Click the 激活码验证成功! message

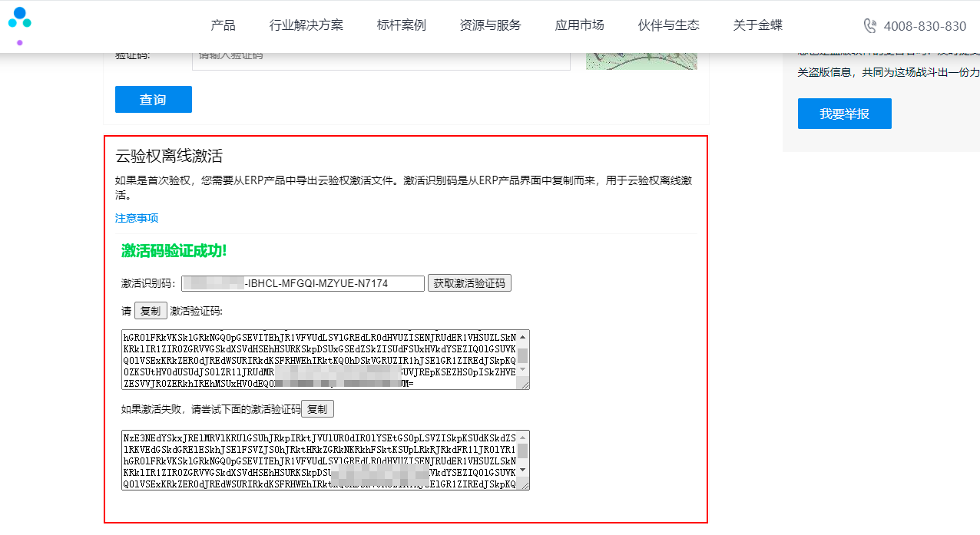pyautogui.click(x=174, y=251)
